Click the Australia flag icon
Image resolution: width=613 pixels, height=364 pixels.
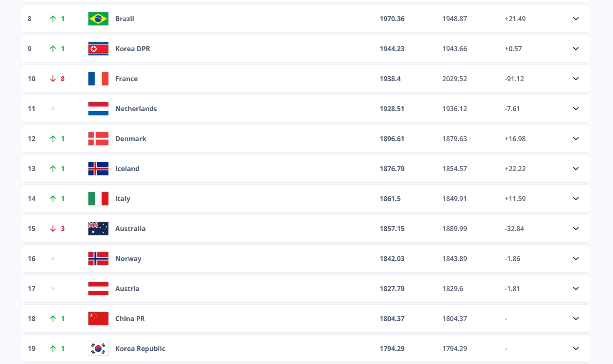pyautogui.click(x=98, y=229)
